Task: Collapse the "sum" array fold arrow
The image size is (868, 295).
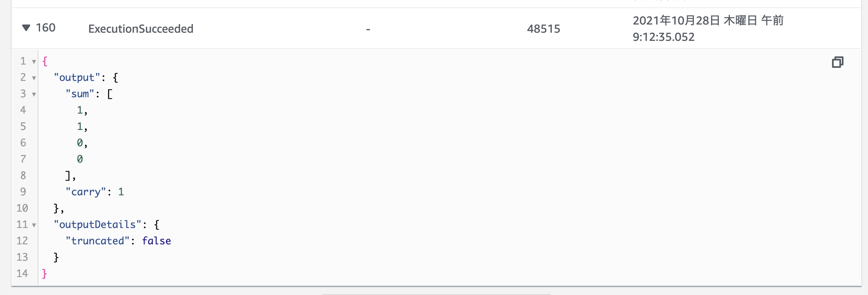Action: 34,94
